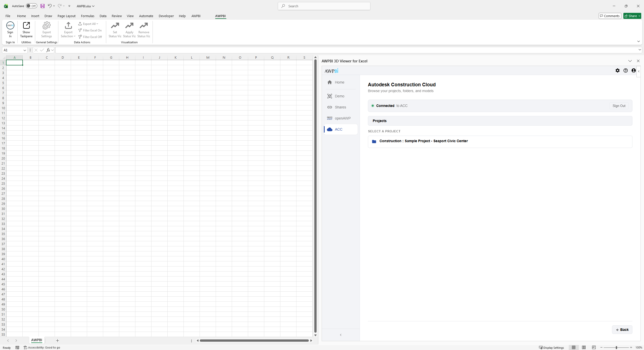Open openAWP in AWPBI sidebar

click(x=340, y=118)
